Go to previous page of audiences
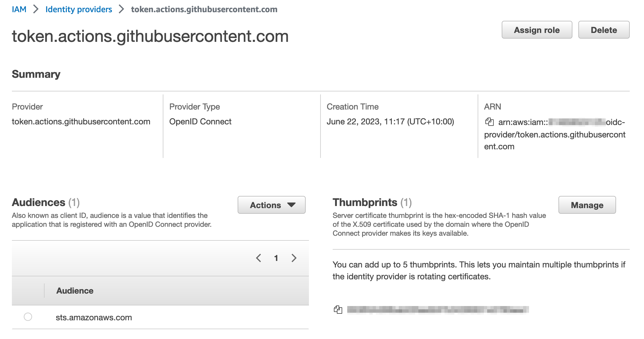Viewport: 644px width, 339px height. (x=258, y=258)
